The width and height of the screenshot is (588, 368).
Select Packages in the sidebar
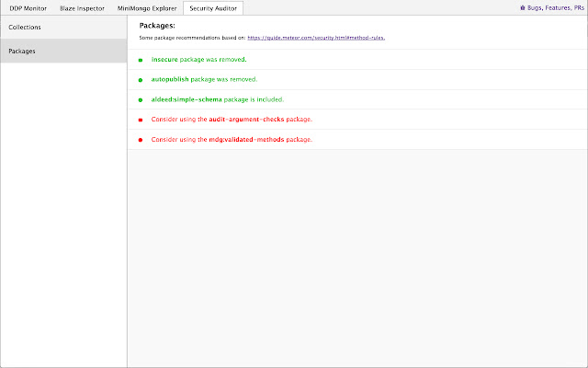[63, 52]
